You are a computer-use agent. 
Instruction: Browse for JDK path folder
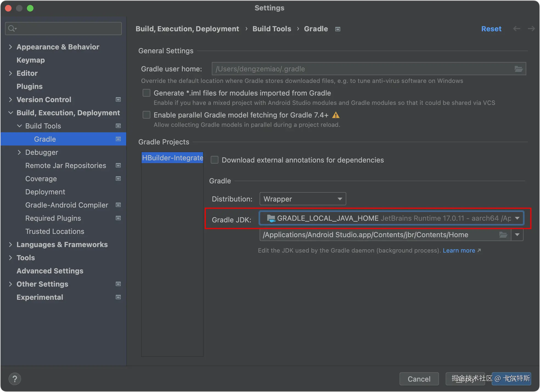(503, 235)
